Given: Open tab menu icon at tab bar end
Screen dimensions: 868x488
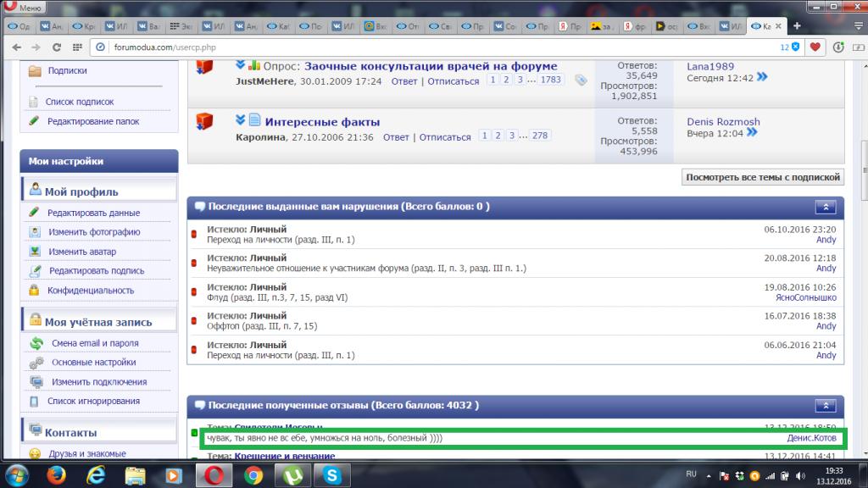Looking at the screenshot, I should (x=858, y=26).
